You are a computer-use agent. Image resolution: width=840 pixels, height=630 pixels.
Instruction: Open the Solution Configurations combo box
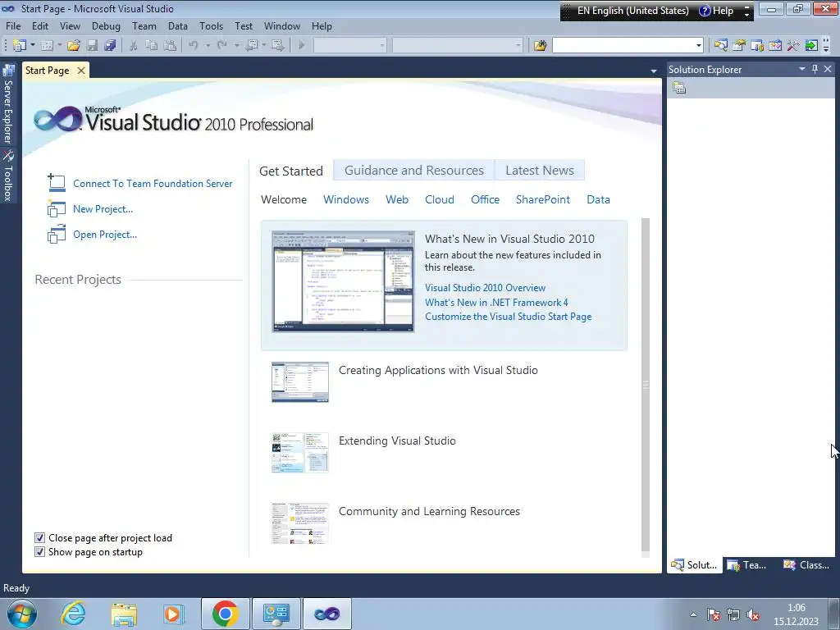349,46
